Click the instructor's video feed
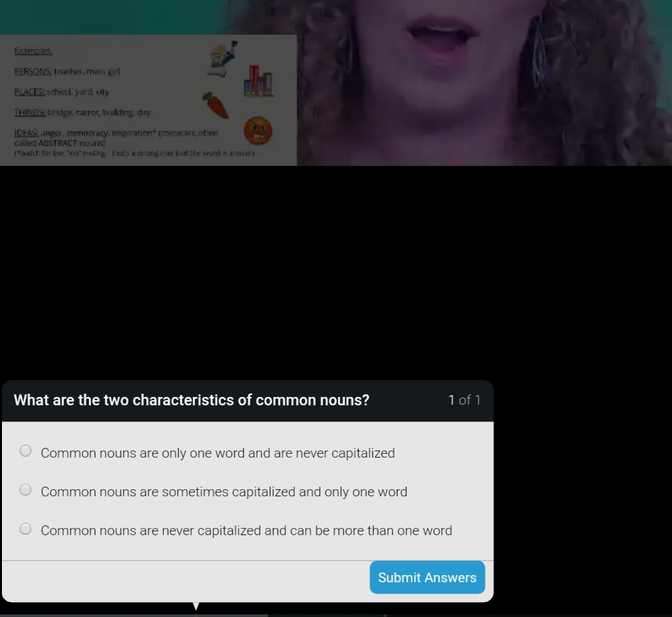 click(x=484, y=83)
